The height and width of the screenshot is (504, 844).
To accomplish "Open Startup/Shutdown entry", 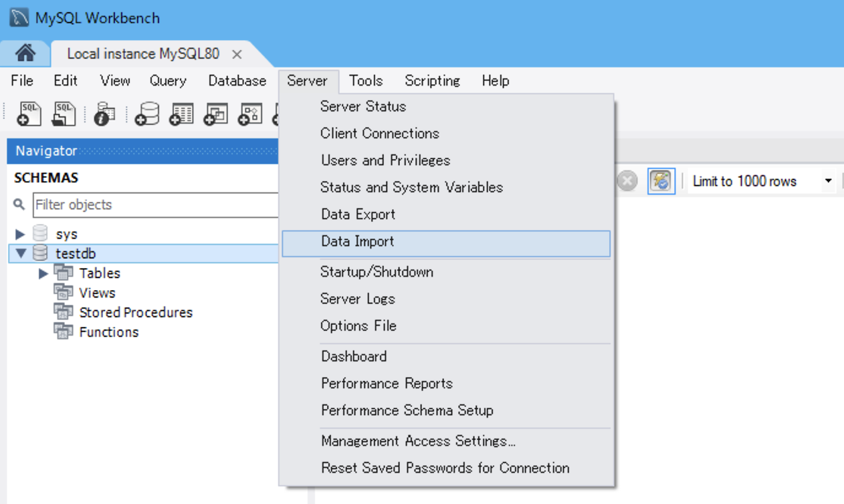I will pyautogui.click(x=446, y=272).
